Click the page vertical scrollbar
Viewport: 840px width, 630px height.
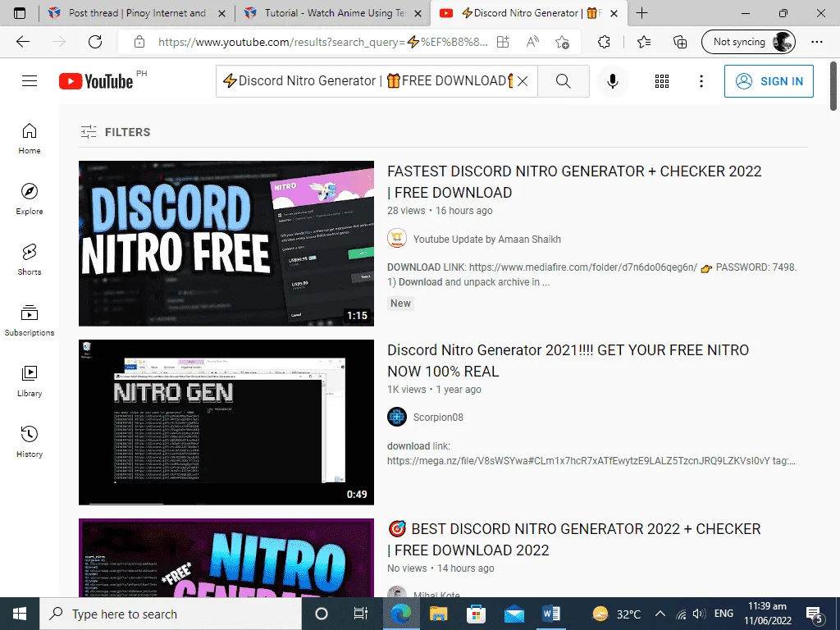pyautogui.click(x=833, y=86)
